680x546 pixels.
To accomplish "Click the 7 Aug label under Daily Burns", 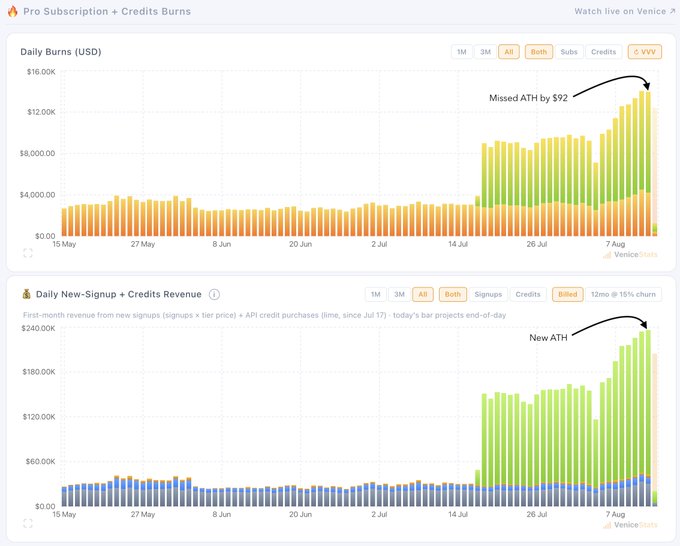I will pos(615,244).
